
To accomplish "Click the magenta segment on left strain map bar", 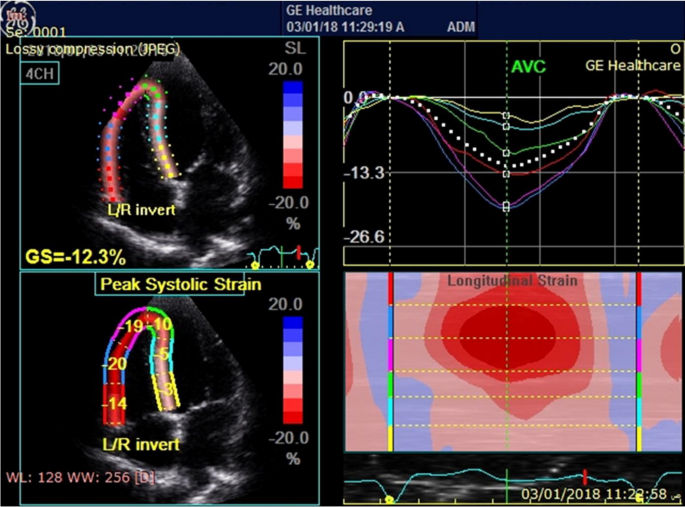I will tap(391, 350).
